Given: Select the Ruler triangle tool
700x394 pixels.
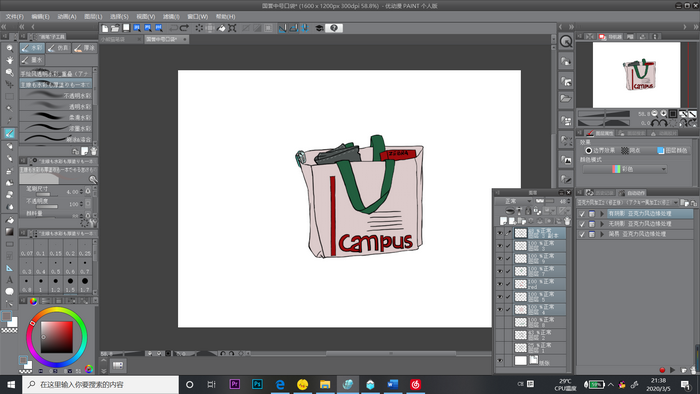Looking at the screenshot, I should pyautogui.click(x=9, y=268).
